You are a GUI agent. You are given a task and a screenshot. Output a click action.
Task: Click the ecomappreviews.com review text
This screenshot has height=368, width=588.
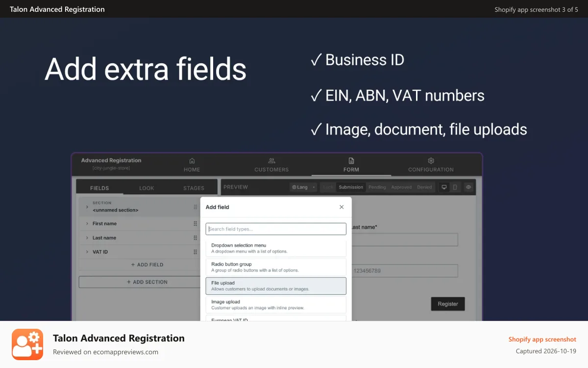click(105, 352)
